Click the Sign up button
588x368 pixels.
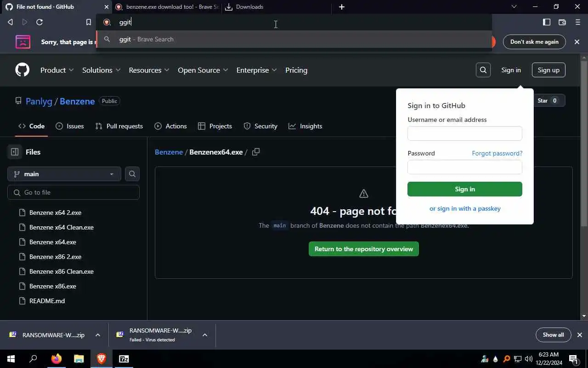[x=548, y=70]
